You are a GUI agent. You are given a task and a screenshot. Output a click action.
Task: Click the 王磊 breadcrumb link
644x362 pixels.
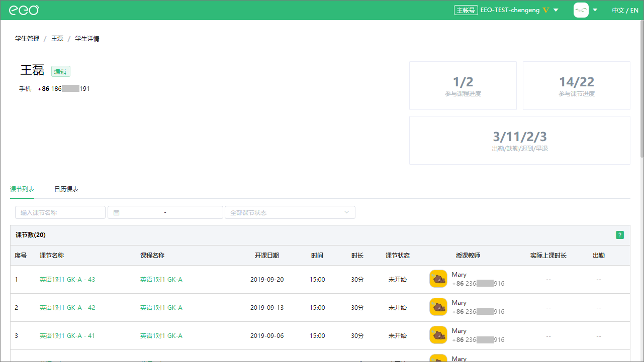tap(57, 39)
